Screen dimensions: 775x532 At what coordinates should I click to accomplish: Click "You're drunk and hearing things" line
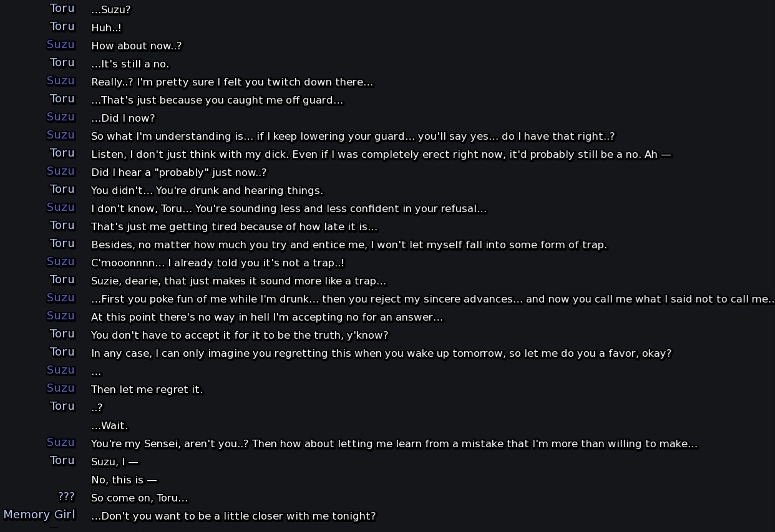(x=207, y=191)
